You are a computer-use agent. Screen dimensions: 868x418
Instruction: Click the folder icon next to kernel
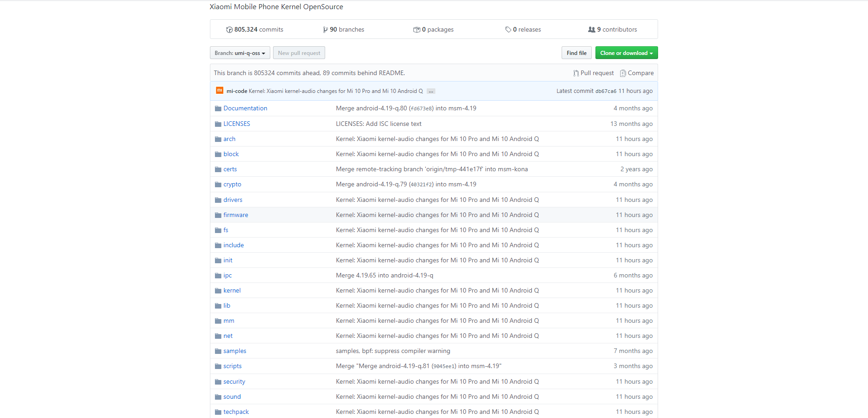tap(218, 291)
